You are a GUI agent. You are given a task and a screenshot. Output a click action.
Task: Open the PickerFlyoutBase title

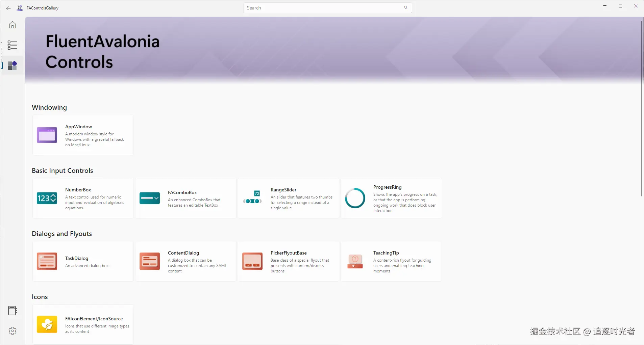(289, 253)
